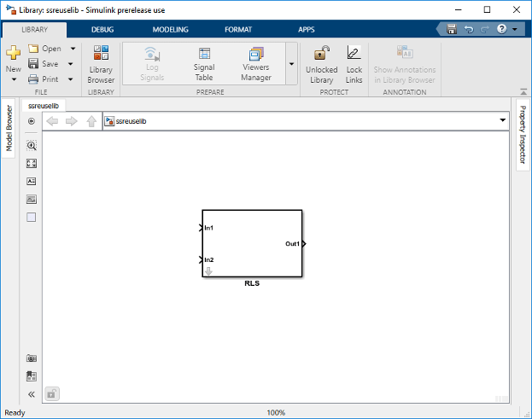The width and height of the screenshot is (532, 419).
Task: Click the RLS block look-inside arrow
Action: pyautogui.click(x=208, y=271)
